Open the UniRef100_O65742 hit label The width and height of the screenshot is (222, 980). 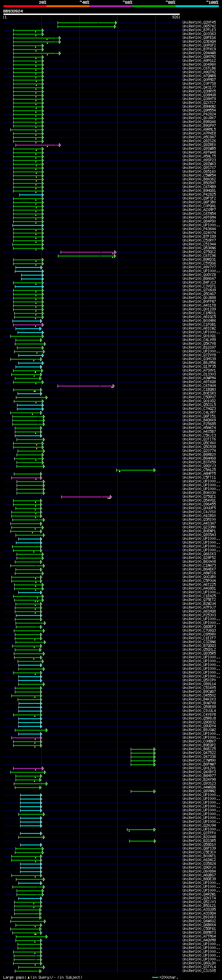click(199, 26)
